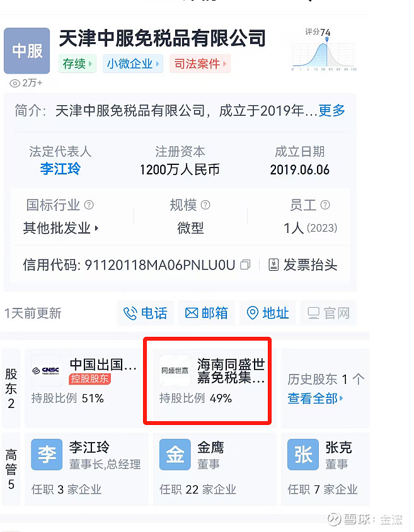Expand 其他批发业 industry arrow
The width and height of the screenshot is (414, 532).
click(x=97, y=229)
